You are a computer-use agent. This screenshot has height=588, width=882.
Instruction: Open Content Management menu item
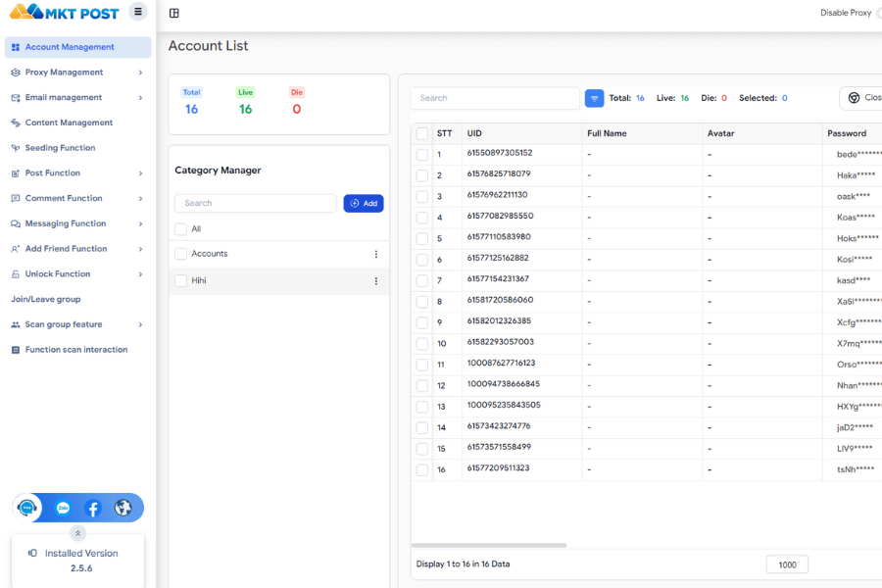coord(78,122)
